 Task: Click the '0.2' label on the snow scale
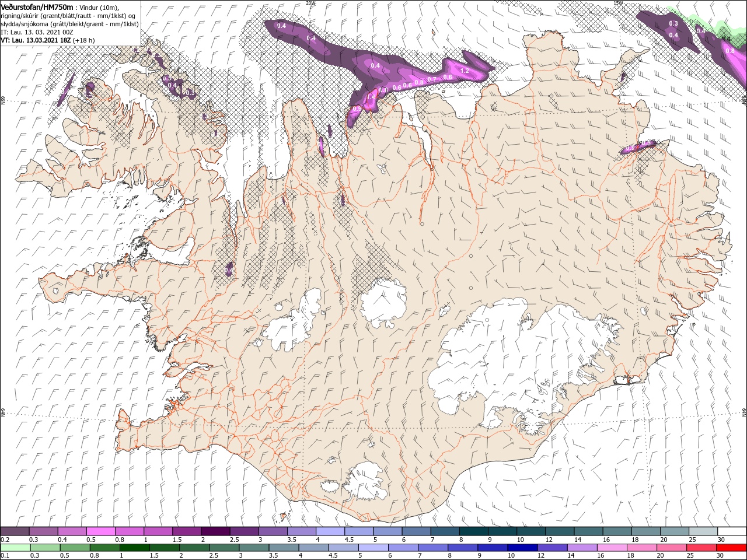click(4, 540)
